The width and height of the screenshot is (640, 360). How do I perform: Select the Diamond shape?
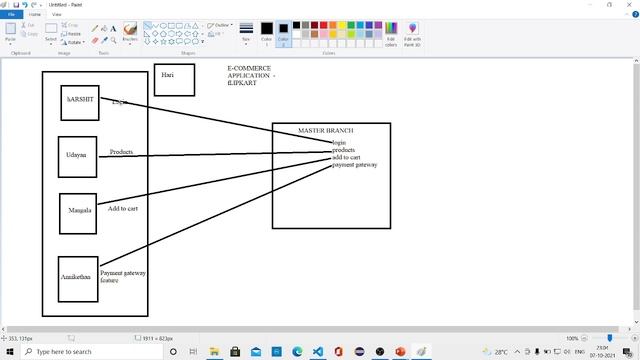click(x=155, y=34)
